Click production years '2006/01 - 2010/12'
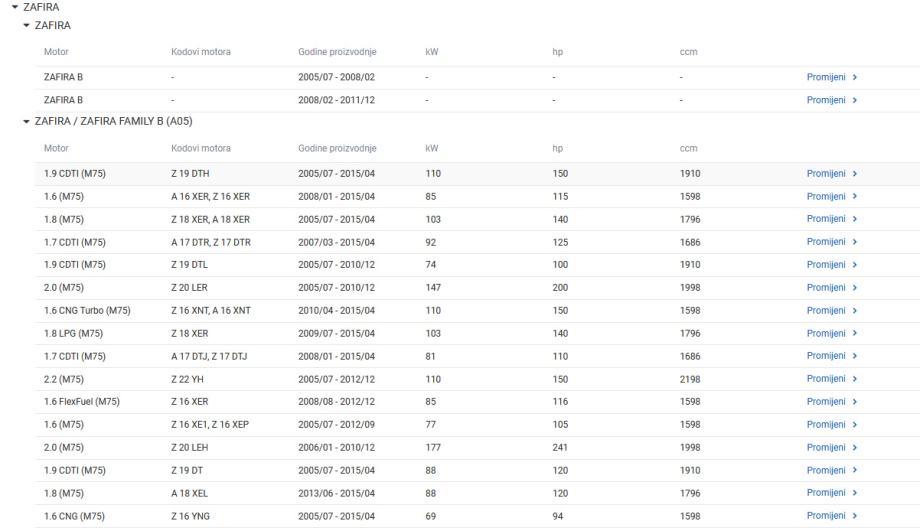 336,447
